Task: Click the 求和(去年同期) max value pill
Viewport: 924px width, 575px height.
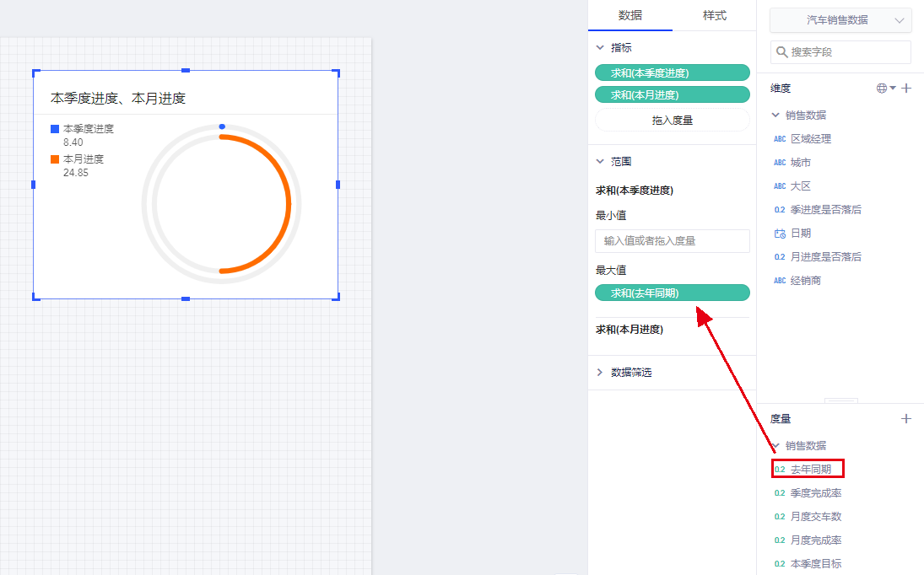Action: click(x=672, y=293)
